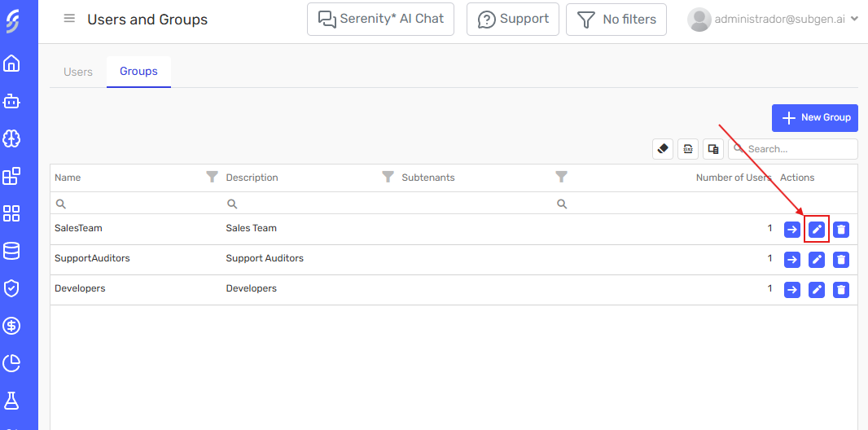
Task: Delete the Developers group with trash icon
Action: [x=841, y=290]
